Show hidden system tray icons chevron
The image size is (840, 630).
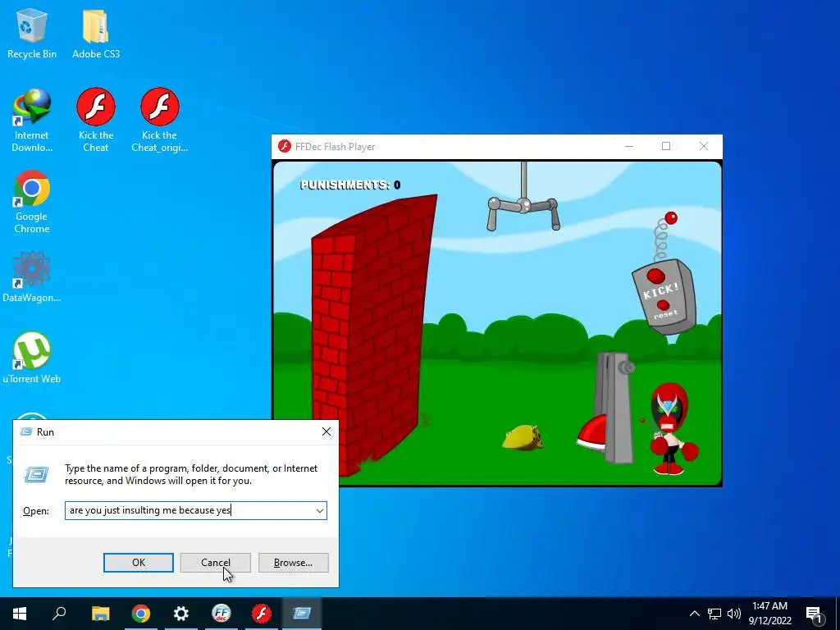click(x=694, y=614)
